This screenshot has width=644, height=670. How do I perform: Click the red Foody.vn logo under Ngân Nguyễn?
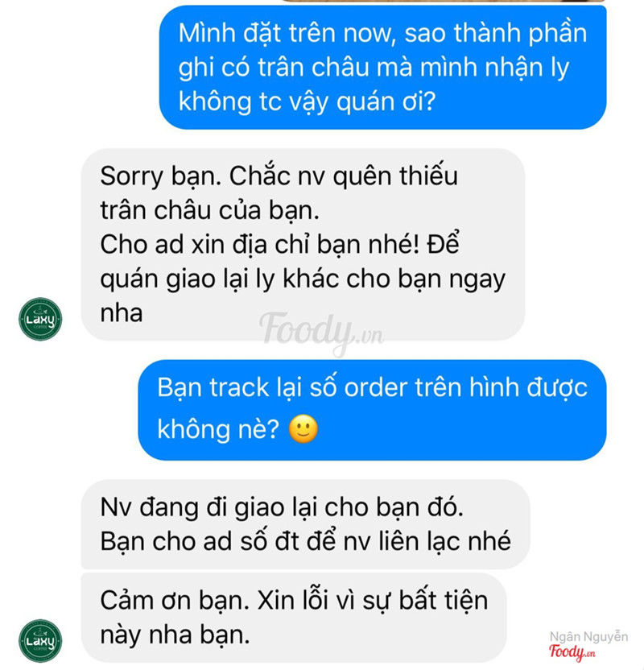(572, 652)
